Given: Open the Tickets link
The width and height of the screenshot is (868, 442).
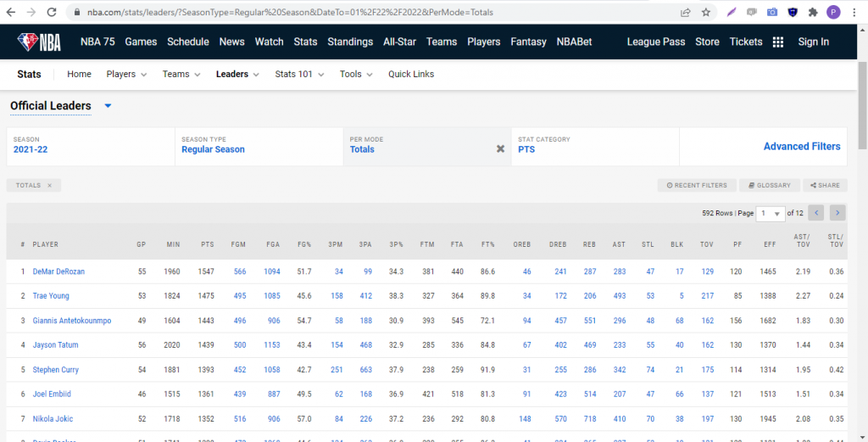Looking at the screenshot, I should (746, 42).
